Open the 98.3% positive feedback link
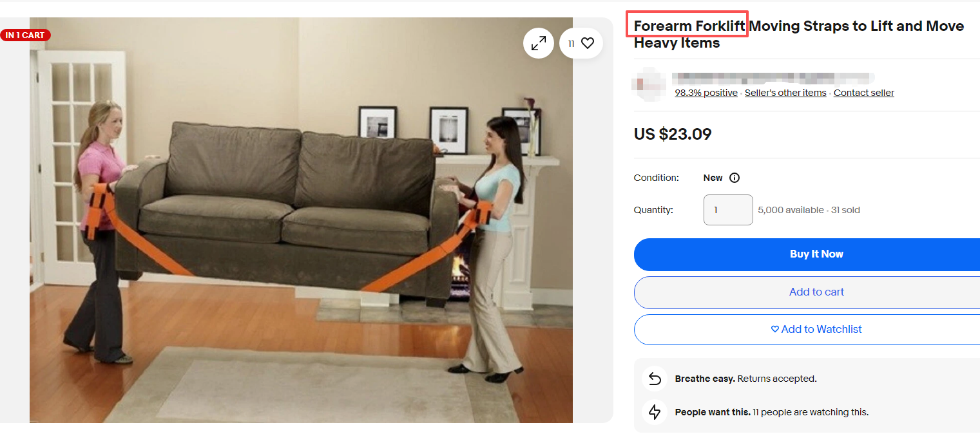This screenshot has width=980, height=443. click(x=706, y=93)
